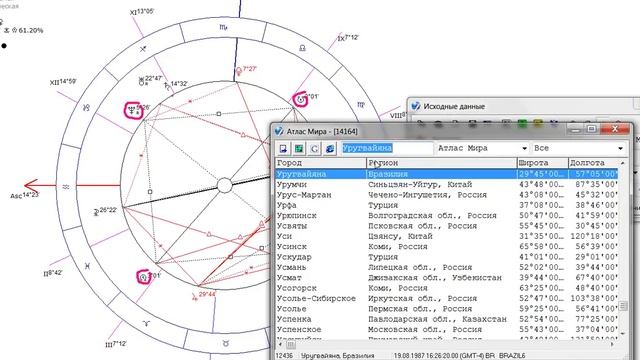Click the horizontal scrollbar right arrow in Atlas

click(613, 344)
